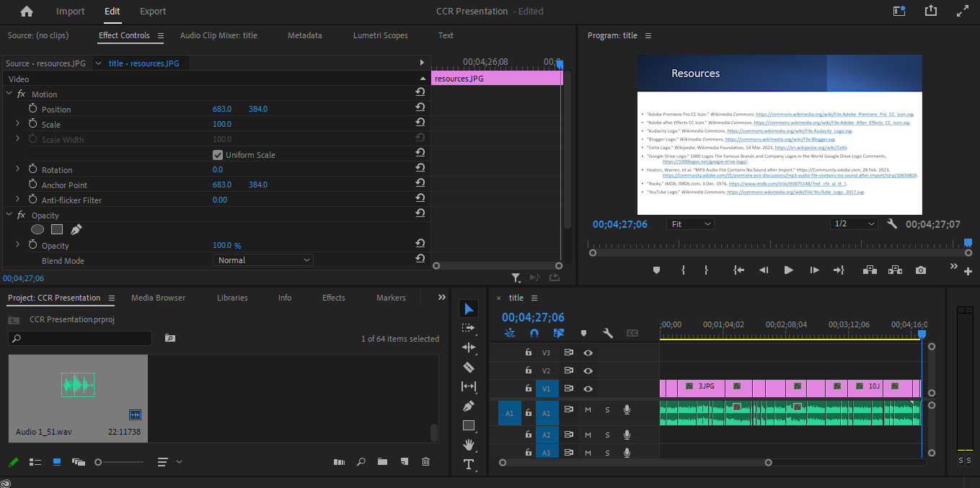Click the New Bin folder icon
Image resolution: width=980 pixels, height=488 pixels.
(x=382, y=461)
